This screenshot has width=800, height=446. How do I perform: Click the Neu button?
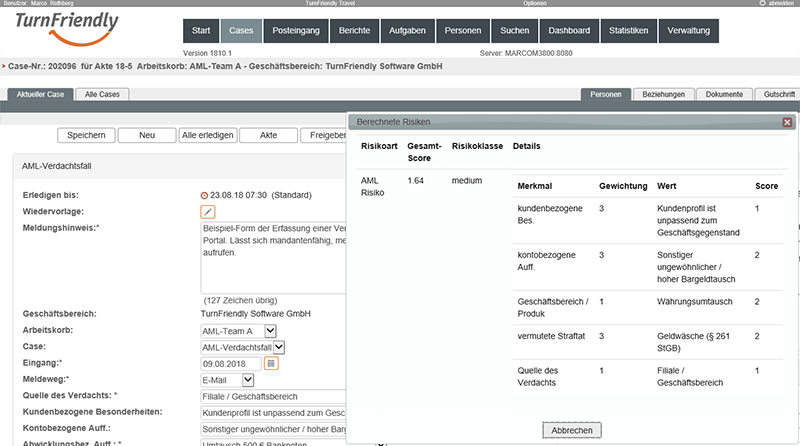147,135
